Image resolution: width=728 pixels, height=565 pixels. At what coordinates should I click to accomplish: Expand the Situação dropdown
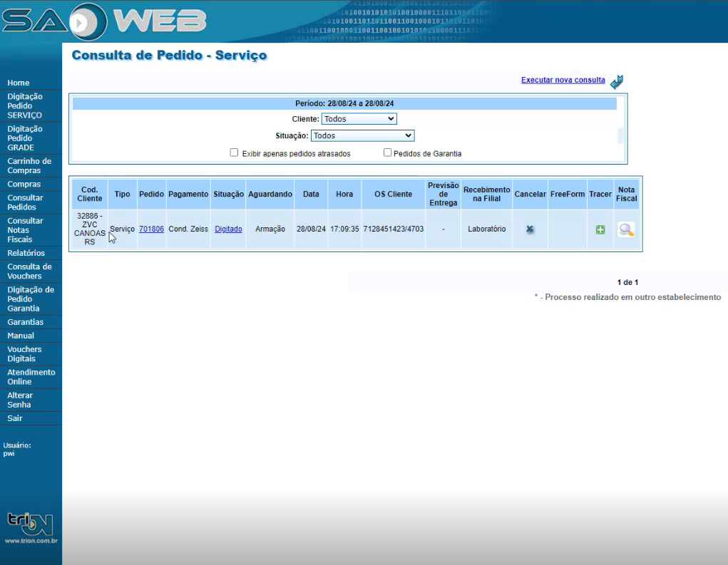click(362, 135)
